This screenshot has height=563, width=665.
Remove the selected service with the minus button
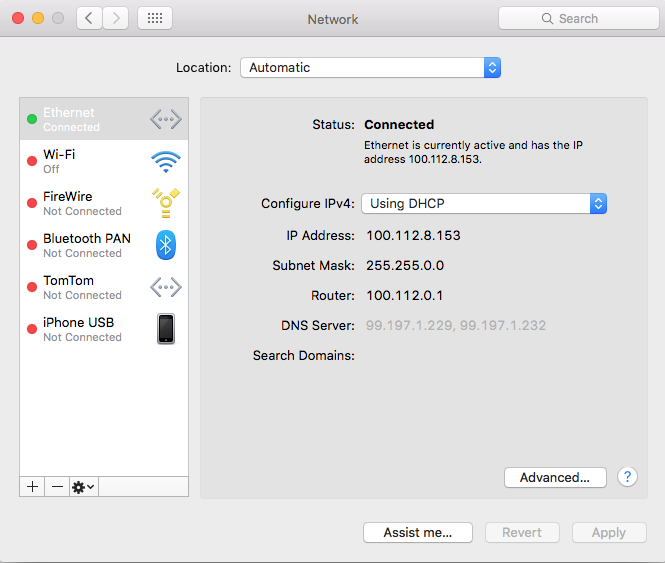[57, 487]
